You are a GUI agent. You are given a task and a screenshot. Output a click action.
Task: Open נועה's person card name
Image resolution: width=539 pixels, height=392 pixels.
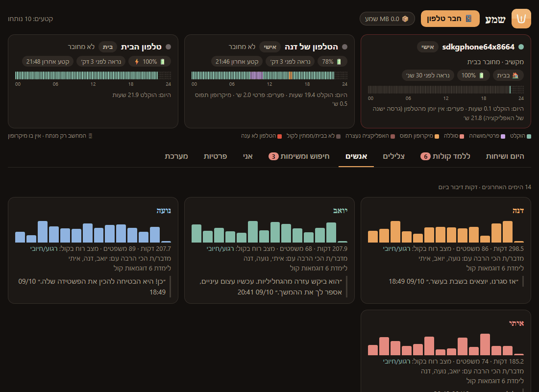click(x=164, y=210)
